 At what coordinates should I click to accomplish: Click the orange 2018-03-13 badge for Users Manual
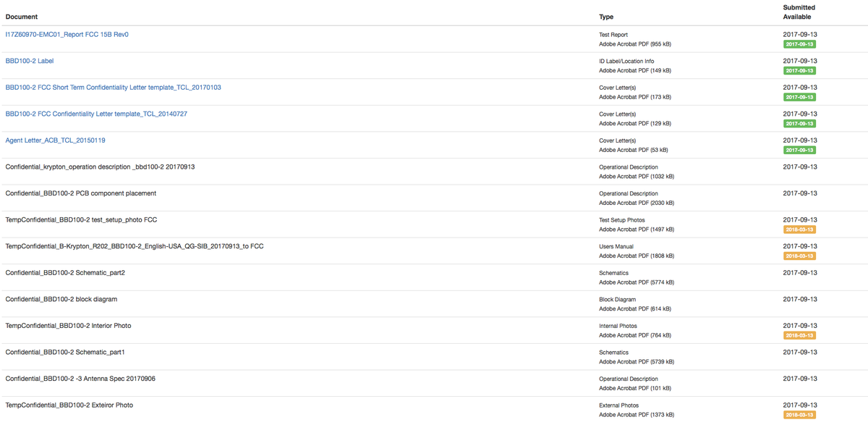799,256
